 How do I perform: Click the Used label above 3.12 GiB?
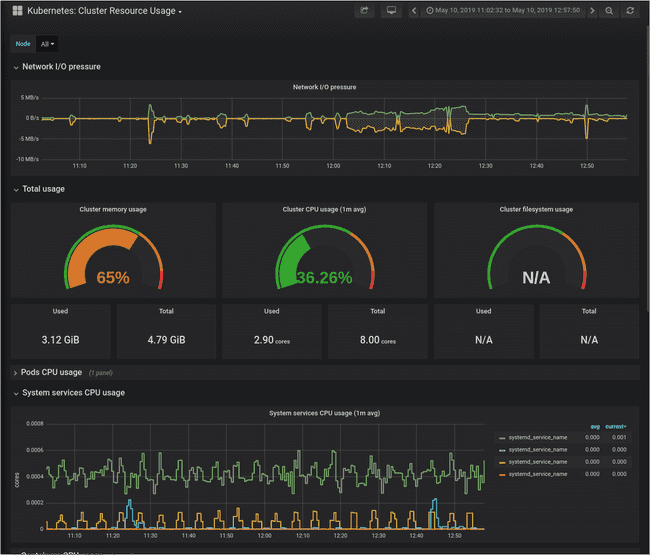point(60,311)
